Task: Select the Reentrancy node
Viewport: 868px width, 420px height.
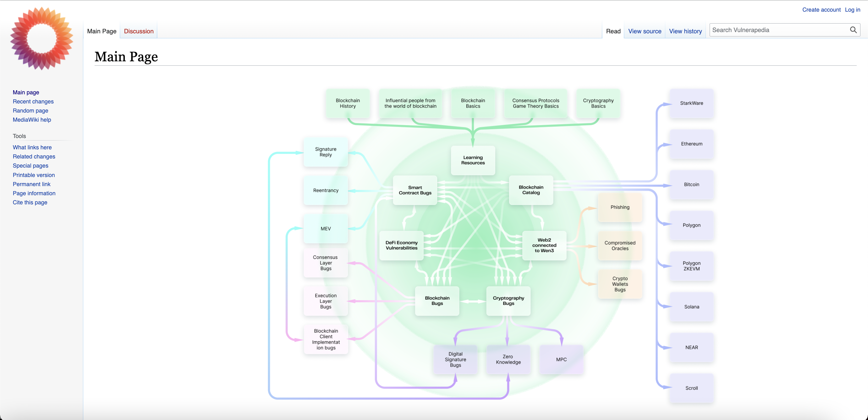Action: [326, 191]
